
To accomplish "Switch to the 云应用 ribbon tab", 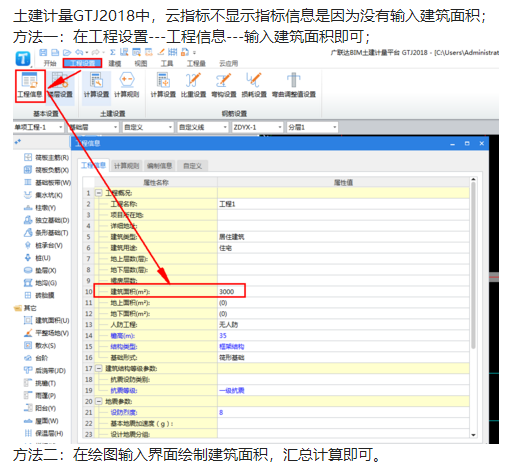I will [x=228, y=63].
